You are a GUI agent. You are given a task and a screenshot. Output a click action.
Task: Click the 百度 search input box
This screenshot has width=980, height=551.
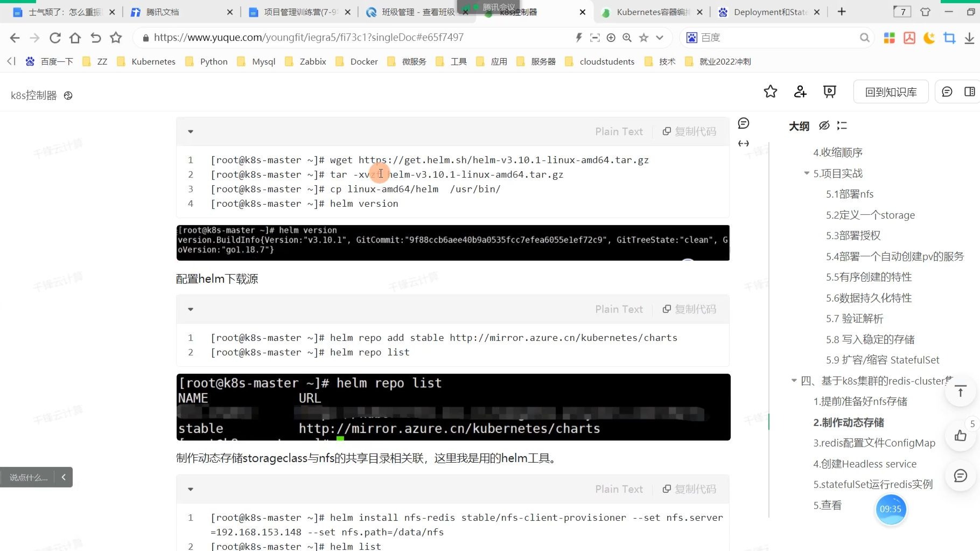[x=777, y=38]
